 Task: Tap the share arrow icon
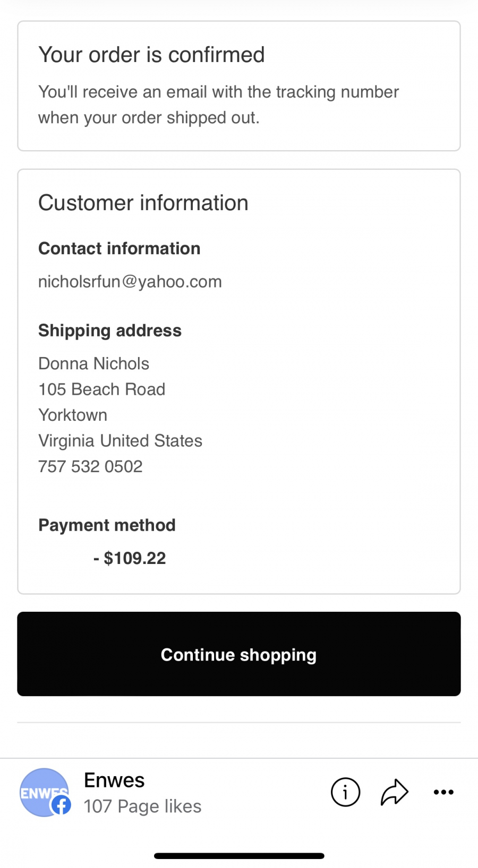pyautogui.click(x=395, y=792)
